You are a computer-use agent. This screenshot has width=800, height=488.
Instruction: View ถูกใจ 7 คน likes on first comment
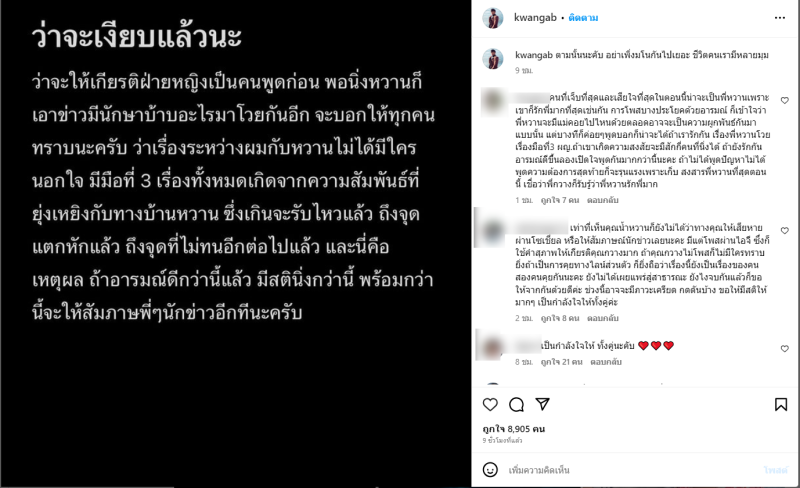click(x=560, y=200)
